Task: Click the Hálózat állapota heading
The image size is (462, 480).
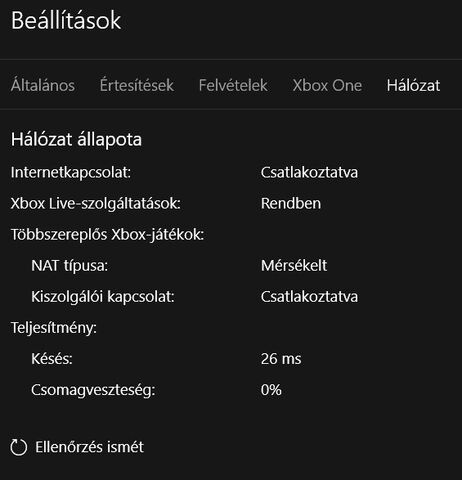Action: (76, 139)
